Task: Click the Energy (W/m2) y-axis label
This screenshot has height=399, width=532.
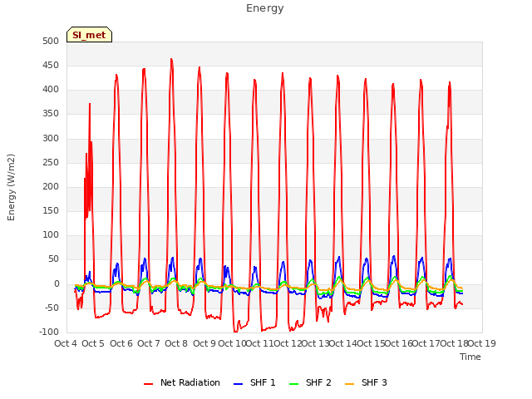Action: tap(11, 187)
